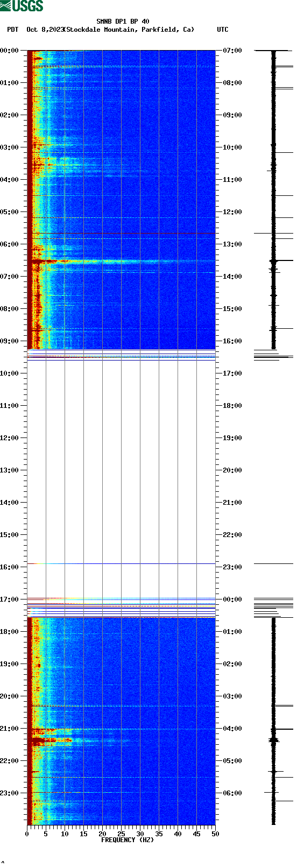Click the 13:00 UTC time label
297x868 pixels.
pyautogui.click(x=232, y=244)
